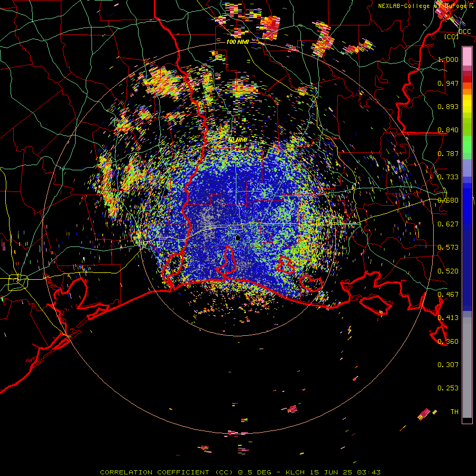Click the KLCH radar site black dot
This screenshot has height=476, width=476.
237,238
